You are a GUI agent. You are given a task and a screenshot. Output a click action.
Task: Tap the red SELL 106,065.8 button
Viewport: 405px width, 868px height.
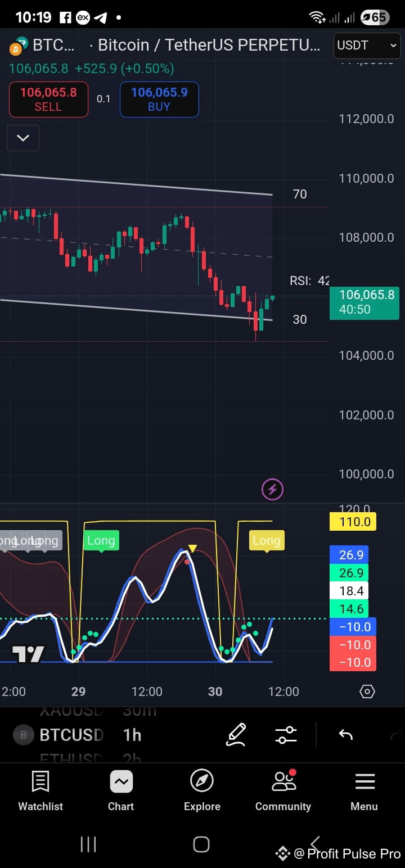(x=48, y=100)
